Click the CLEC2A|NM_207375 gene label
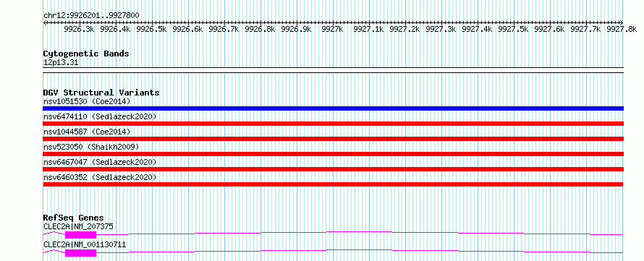This screenshot has width=644, height=261. 78,226
